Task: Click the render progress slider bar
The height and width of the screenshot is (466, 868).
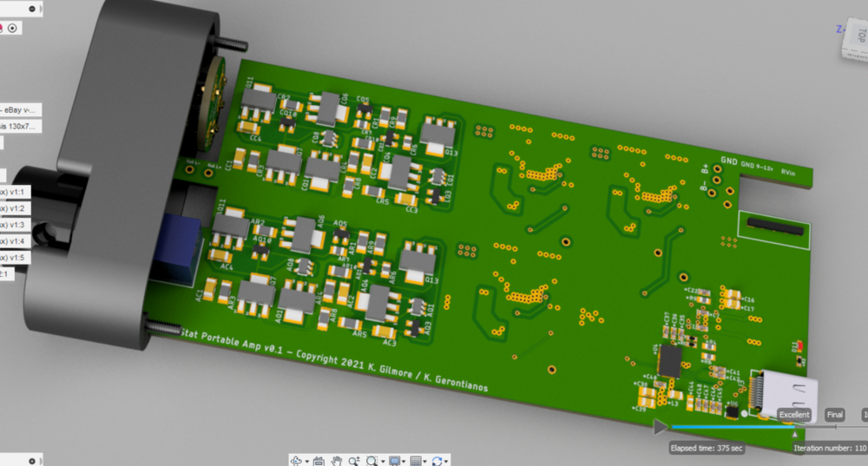Action: (729, 427)
